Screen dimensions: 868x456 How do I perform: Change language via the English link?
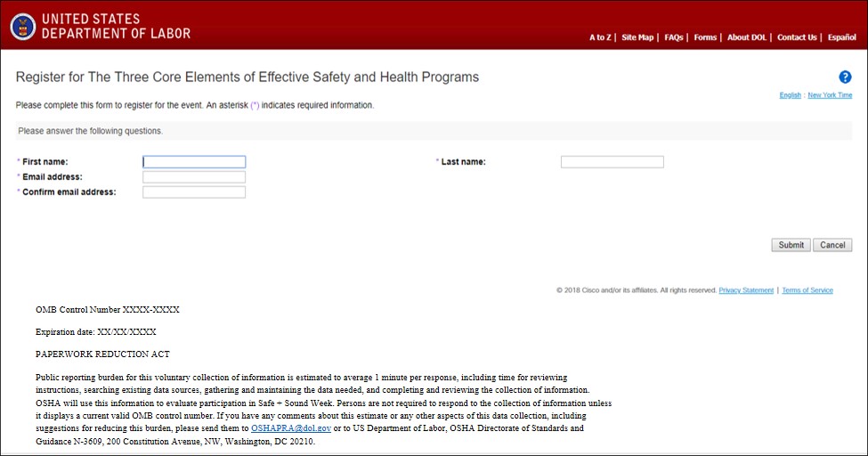point(790,95)
